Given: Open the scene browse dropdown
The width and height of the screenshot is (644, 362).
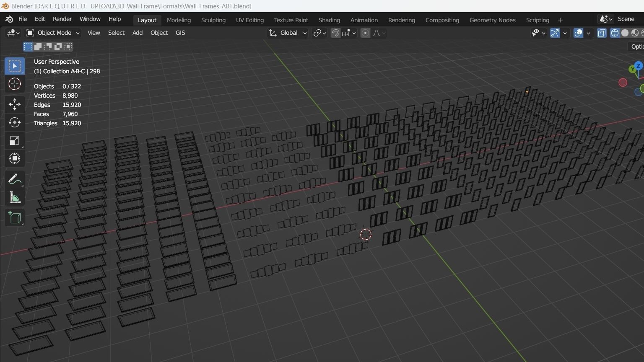Looking at the screenshot, I should point(606,19).
